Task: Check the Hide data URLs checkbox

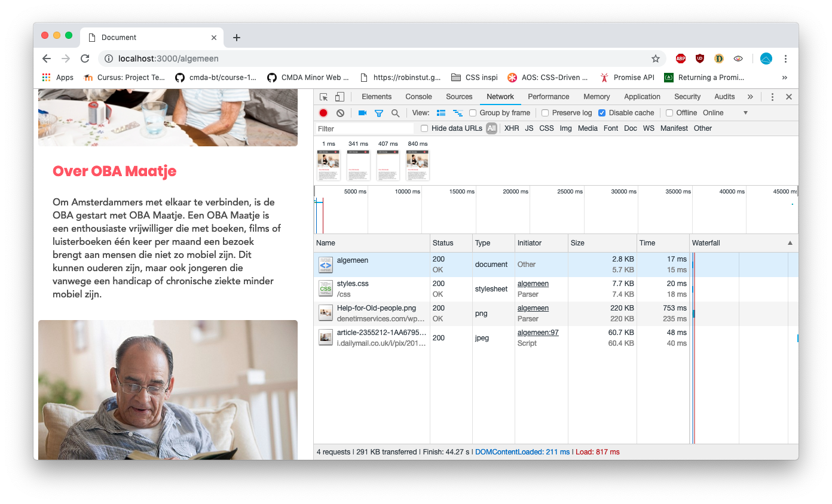Action: [424, 128]
